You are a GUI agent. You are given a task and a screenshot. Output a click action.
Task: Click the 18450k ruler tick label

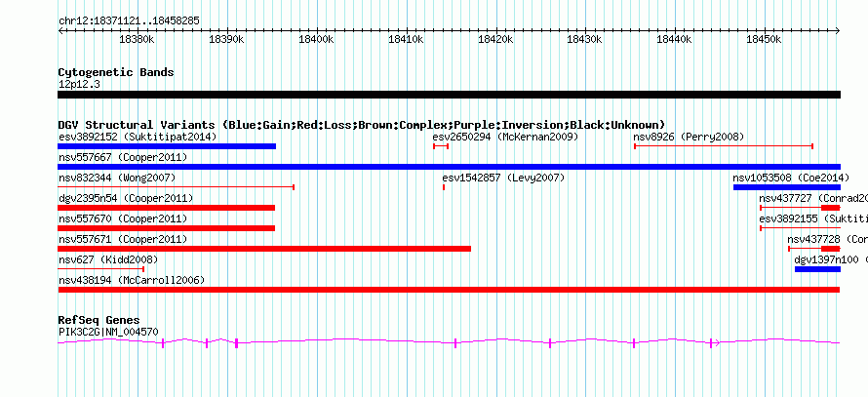[x=764, y=40]
